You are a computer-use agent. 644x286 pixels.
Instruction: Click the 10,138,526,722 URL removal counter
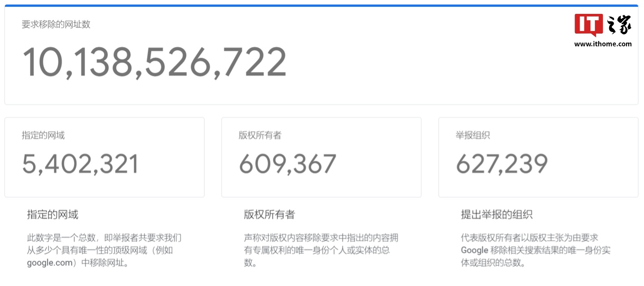click(x=154, y=62)
